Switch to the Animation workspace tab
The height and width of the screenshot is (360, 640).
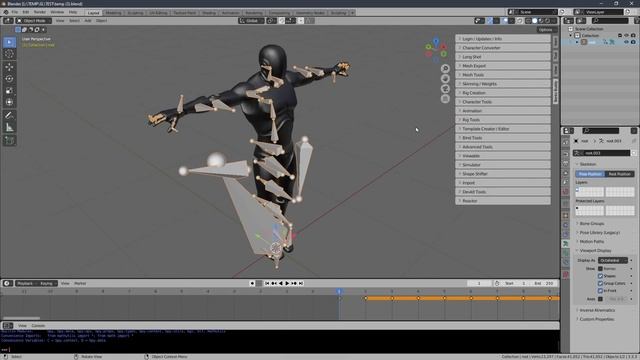(x=230, y=13)
